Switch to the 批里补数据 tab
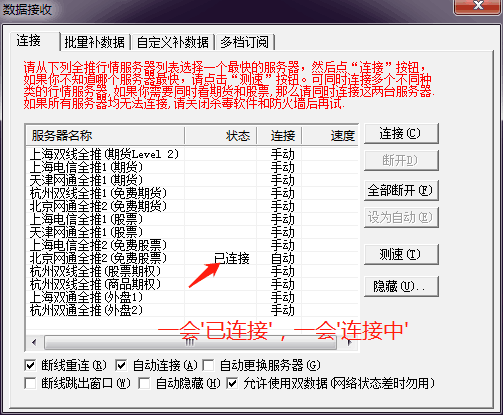This screenshot has height=415, width=503. 95,42
